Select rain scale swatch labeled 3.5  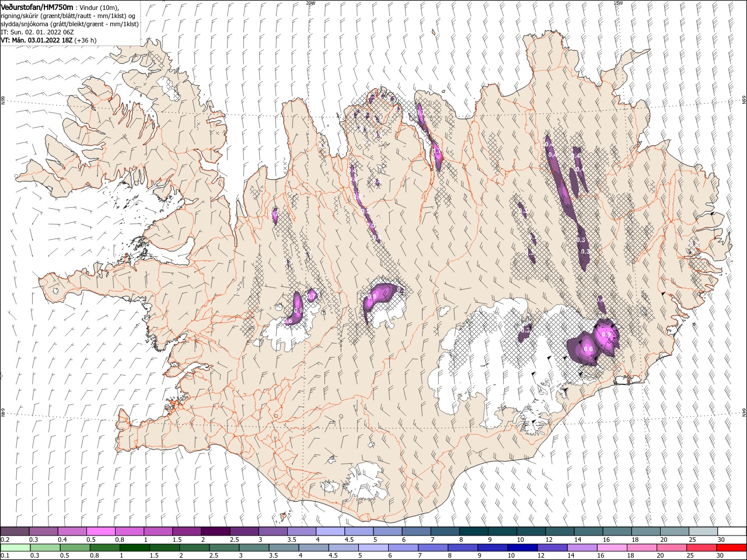(x=284, y=548)
